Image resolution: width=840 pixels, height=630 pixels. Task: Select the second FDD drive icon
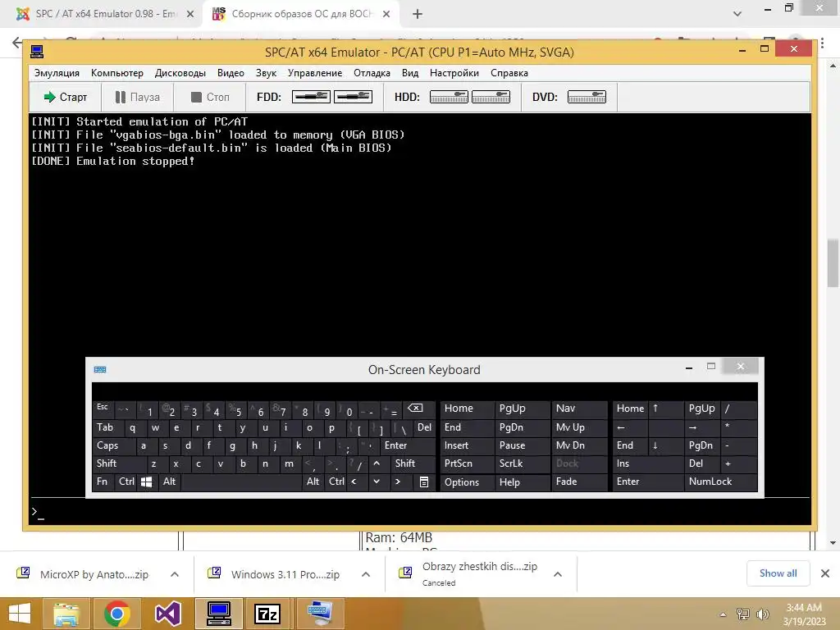(x=353, y=97)
